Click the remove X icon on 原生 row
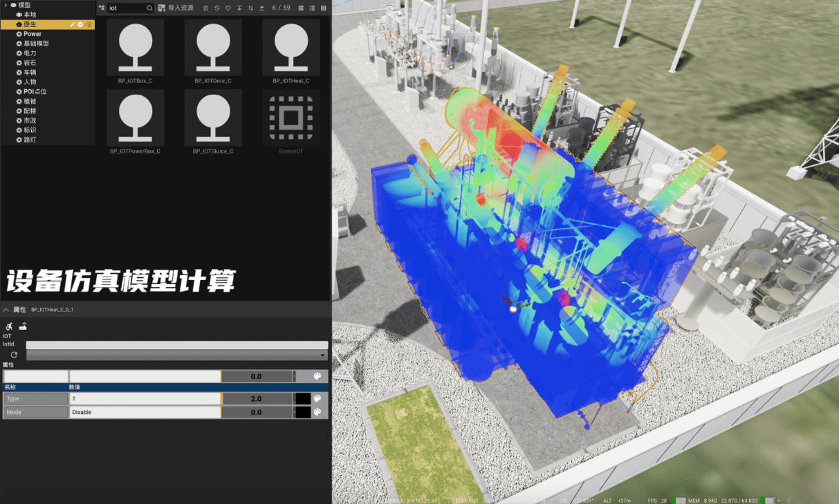839x504 pixels. 89,24
